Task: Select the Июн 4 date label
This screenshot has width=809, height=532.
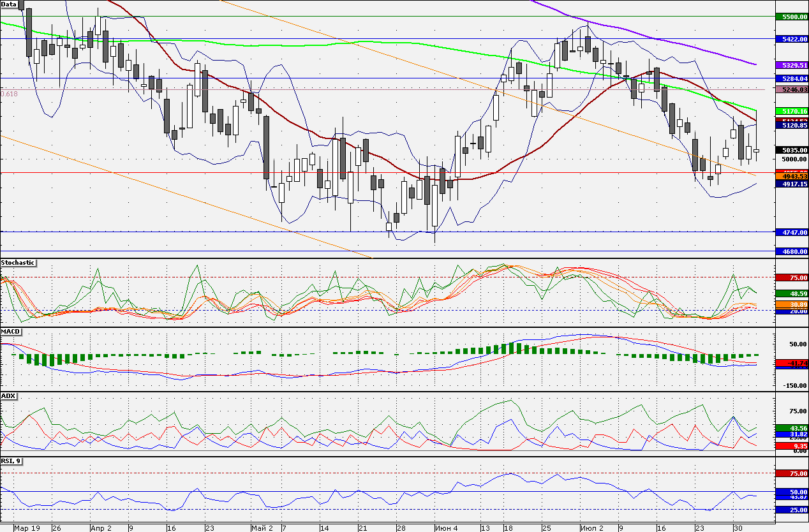Action: click(x=445, y=528)
